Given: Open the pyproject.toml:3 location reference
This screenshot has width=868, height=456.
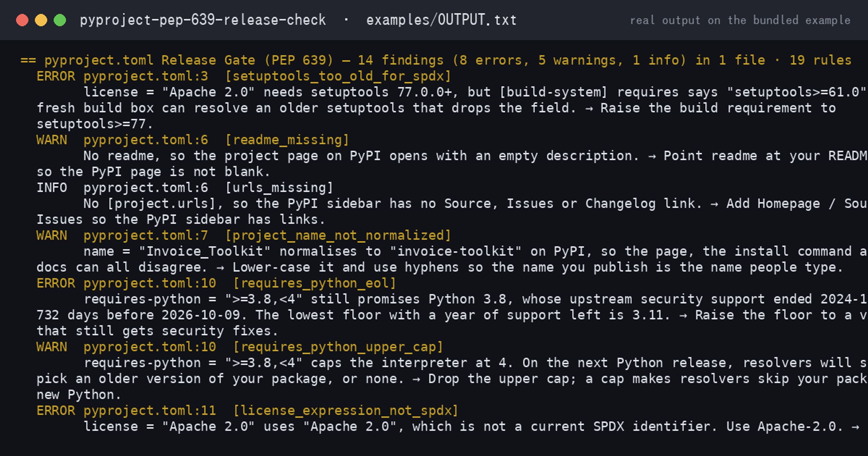Looking at the screenshot, I should (146, 76).
